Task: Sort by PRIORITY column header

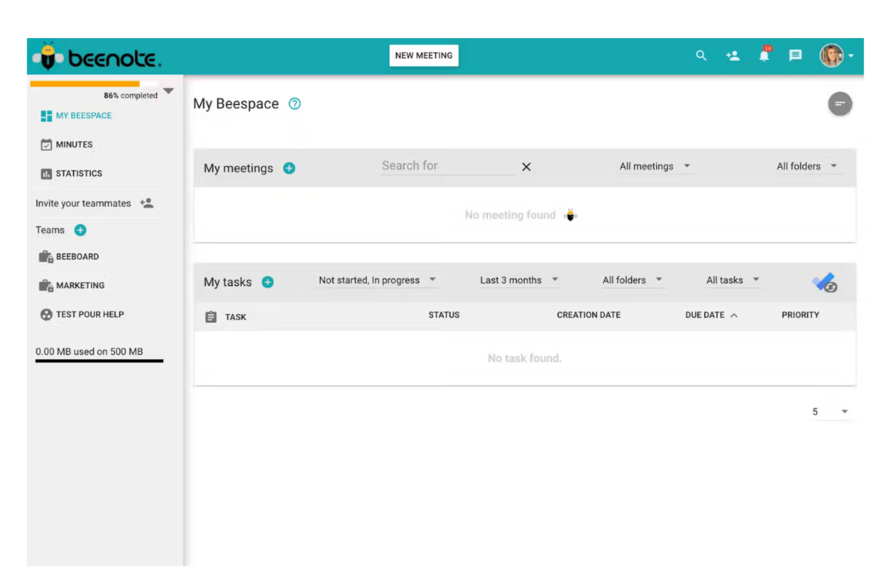Action: pos(800,315)
